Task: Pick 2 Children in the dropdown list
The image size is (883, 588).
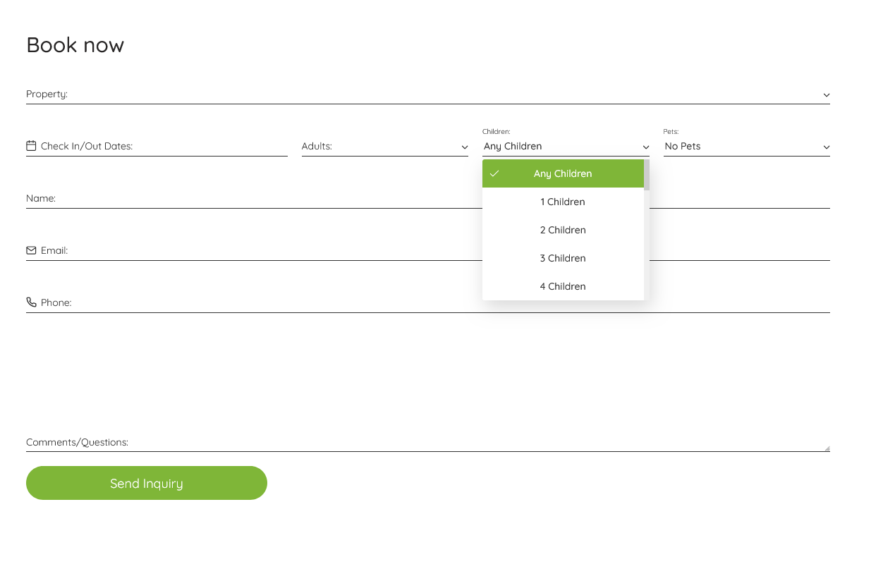Action: (x=562, y=230)
